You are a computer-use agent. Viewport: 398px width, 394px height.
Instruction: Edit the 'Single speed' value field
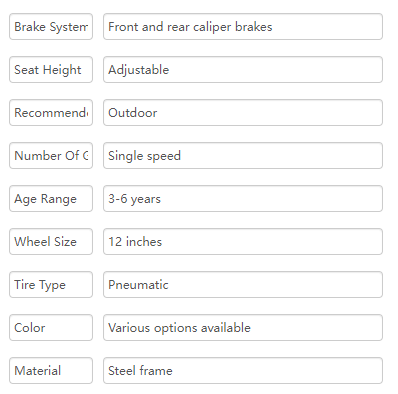pyautogui.click(x=243, y=156)
